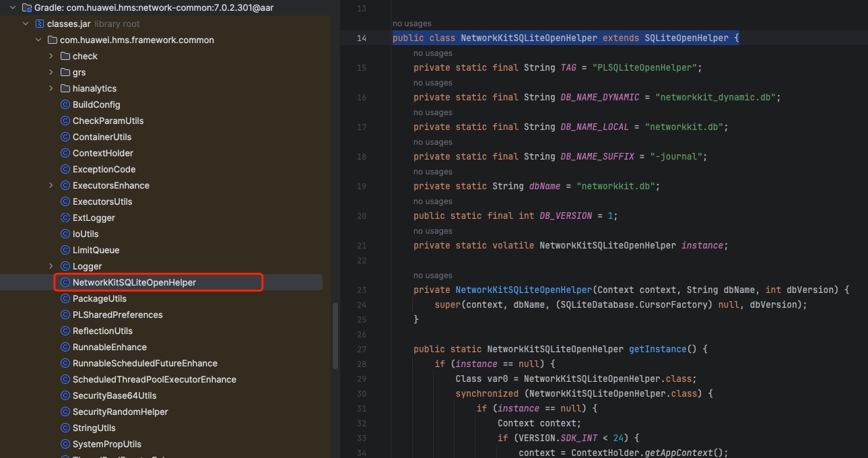The width and height of the screenshot is (868, 458).
Task: Expand the hianalytics folder
Action: coord(51,88)
